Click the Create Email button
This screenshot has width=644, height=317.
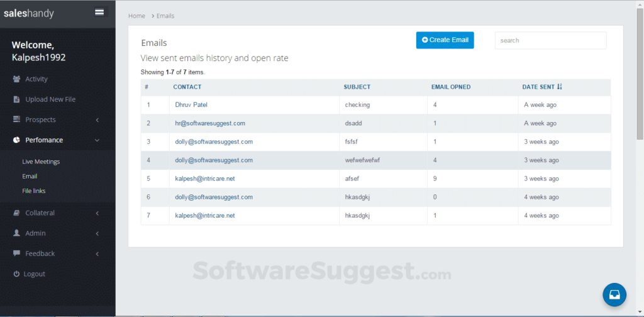click(x=445, y=40)
